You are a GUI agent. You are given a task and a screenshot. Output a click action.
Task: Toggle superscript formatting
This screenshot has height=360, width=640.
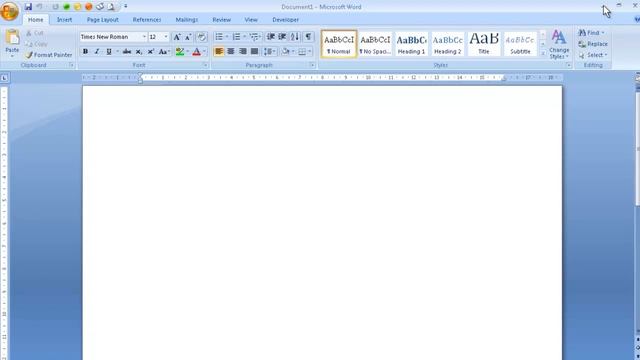[x=151, y=51]
